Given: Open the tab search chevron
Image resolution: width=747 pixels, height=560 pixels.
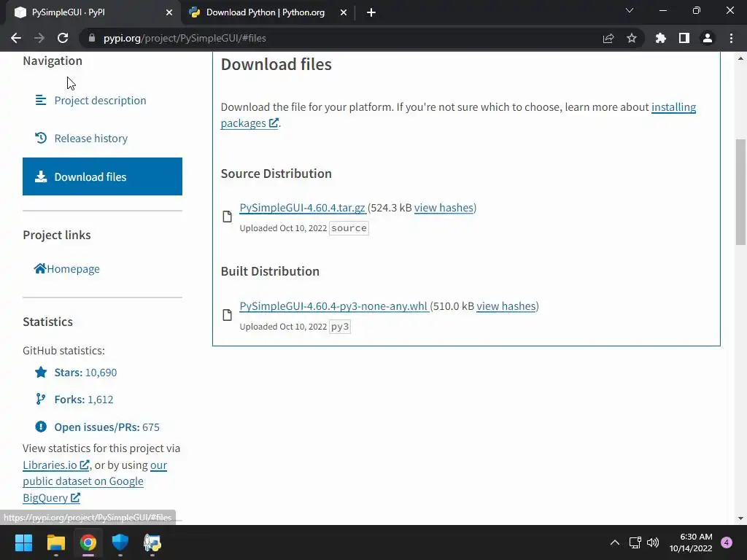Looking at the screenshot, I should pos(630,10).
